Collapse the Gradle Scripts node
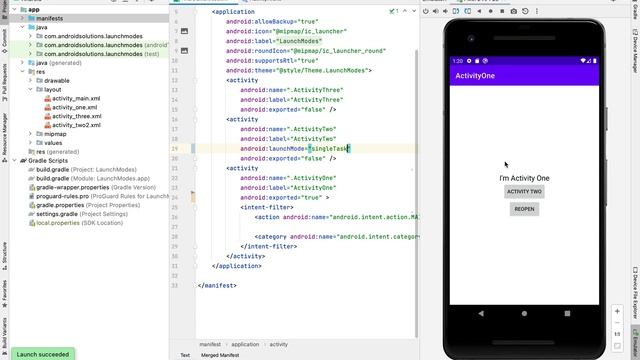This screenshot has width=640, height=360. point(15,160)
